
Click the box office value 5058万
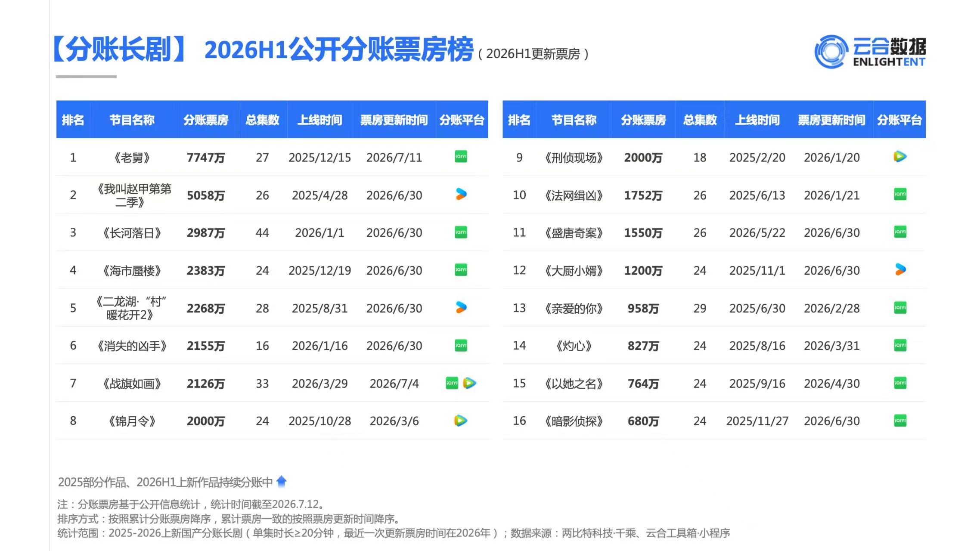coord(206,195)
